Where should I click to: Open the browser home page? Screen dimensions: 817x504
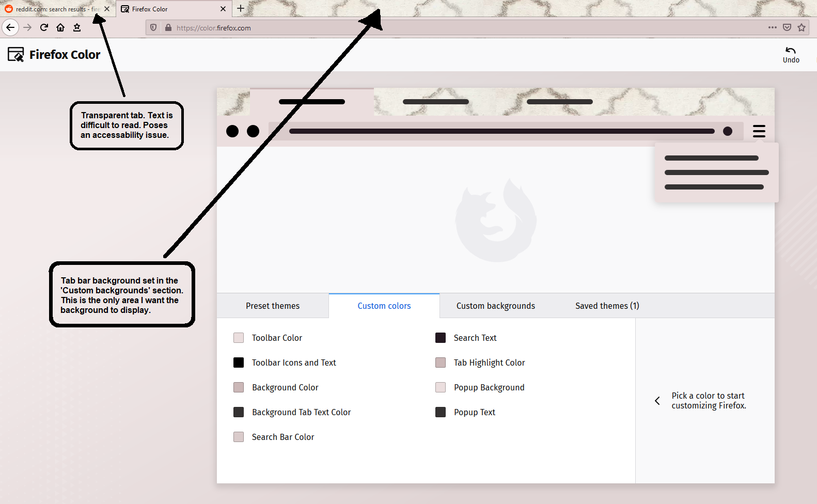click(x=60, y=27)
